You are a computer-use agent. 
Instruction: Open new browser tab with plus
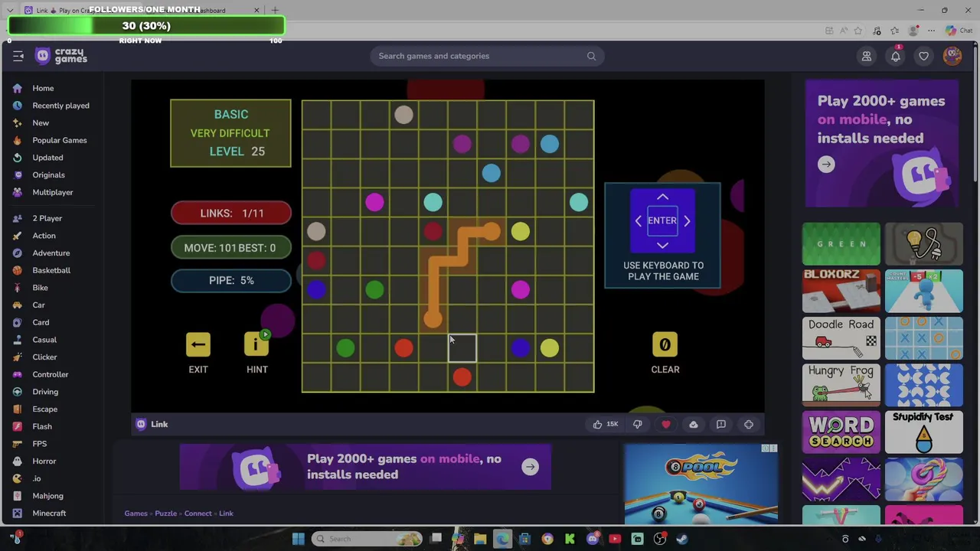pyautogui.click(x=275, y=11)
